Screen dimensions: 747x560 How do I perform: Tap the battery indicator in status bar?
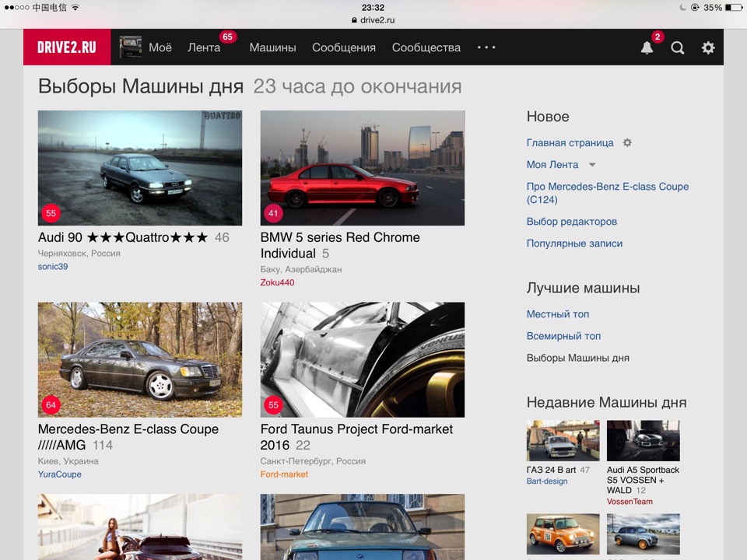733,8
